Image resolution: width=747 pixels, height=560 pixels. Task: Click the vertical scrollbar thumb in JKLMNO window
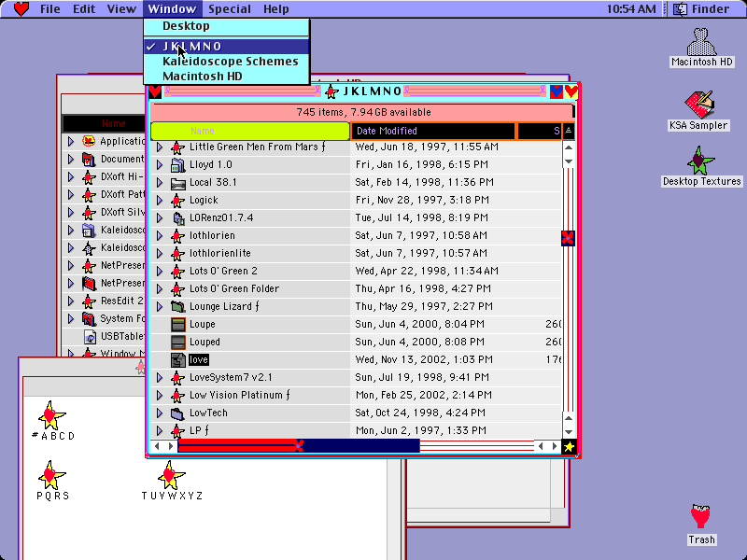[x=568, y=238]
